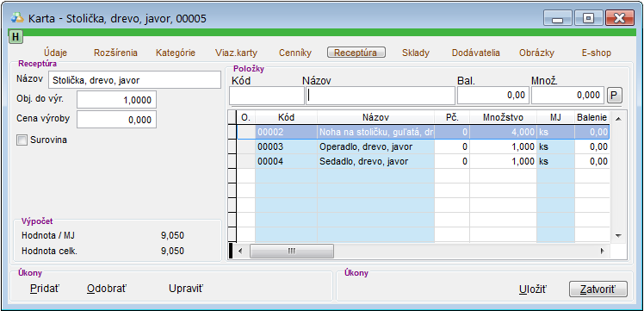Viewport: 644px width, 311px height.
Task: Click the horizontal scrollbar thumb in table
Action: point(292,251)
